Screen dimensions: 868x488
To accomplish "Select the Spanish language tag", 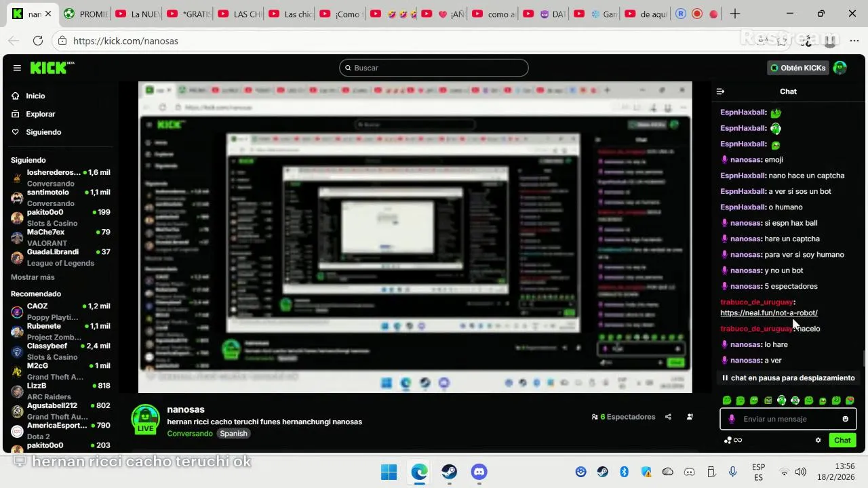I will tap(233, 433).
